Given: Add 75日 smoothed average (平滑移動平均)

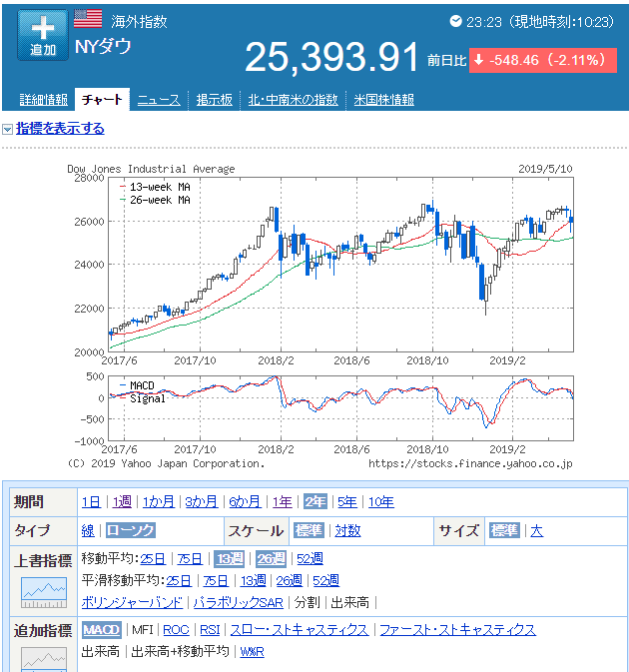Looking at the screenshot, I should pyautogui.click(x=216, y=581).
